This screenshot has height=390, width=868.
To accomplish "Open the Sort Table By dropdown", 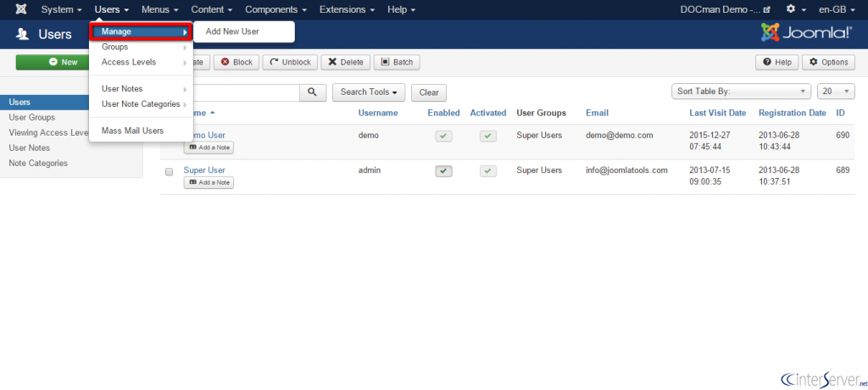I will click(741, 92).
